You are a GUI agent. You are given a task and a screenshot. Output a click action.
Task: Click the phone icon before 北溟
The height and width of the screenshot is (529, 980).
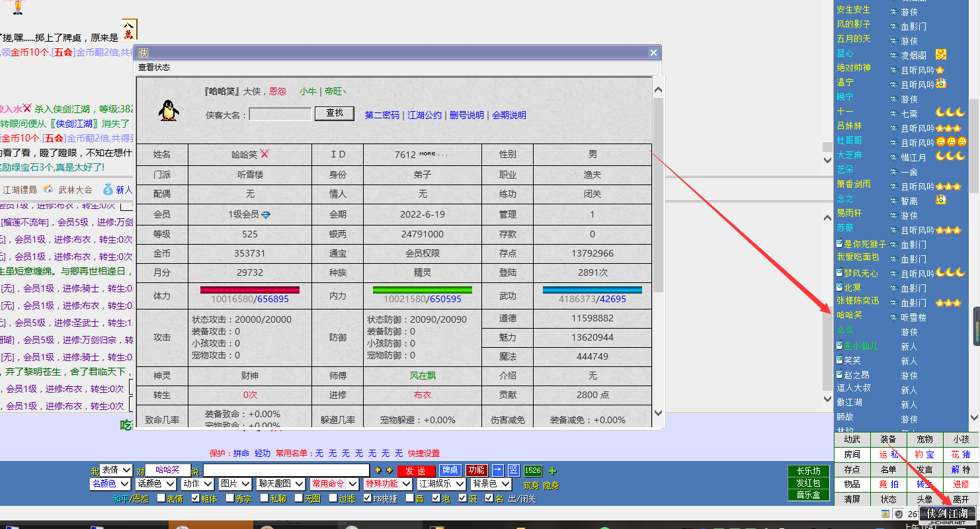tap(840, 288)
